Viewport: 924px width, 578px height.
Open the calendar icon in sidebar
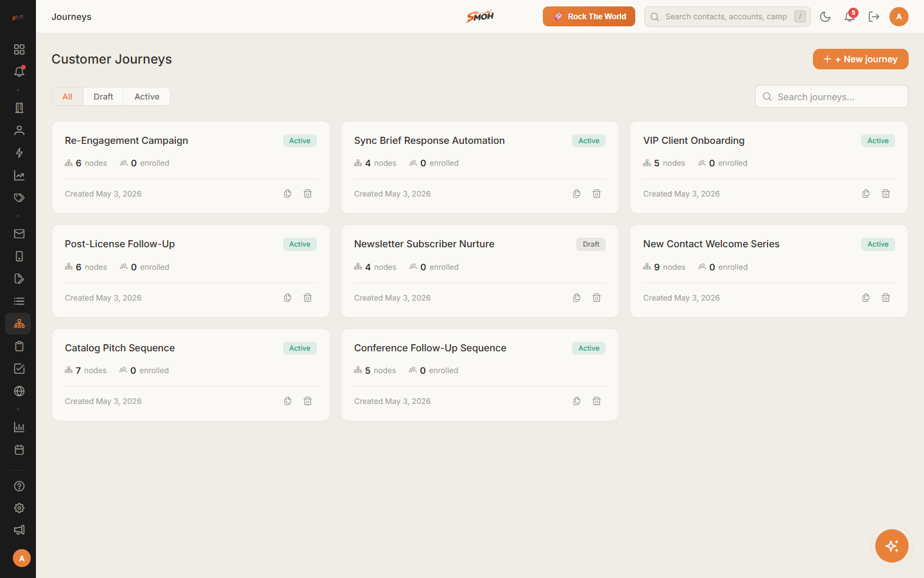[19, 450]
